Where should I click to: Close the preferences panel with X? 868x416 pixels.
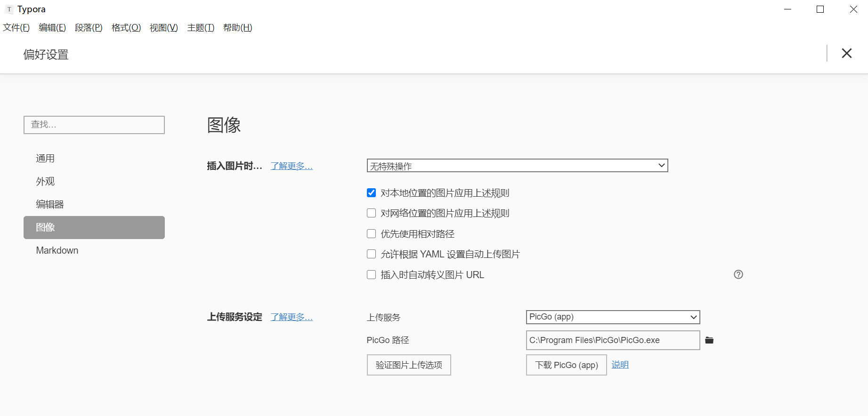click(x=847, y=54)
